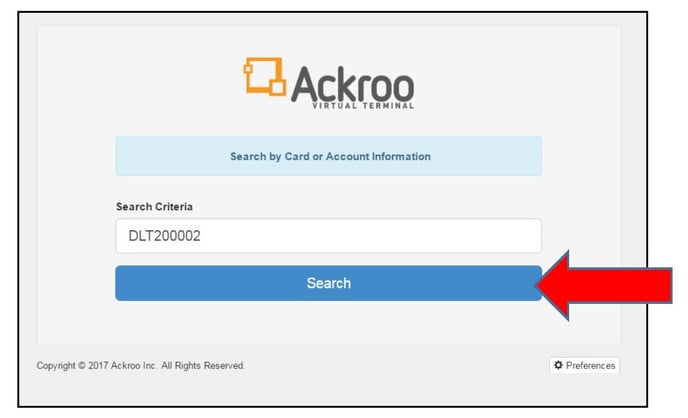The height and width of the screenshot is (418, 688).
Task: Click on the DLT200002 text in the field
Action: (x=165, y=236)
